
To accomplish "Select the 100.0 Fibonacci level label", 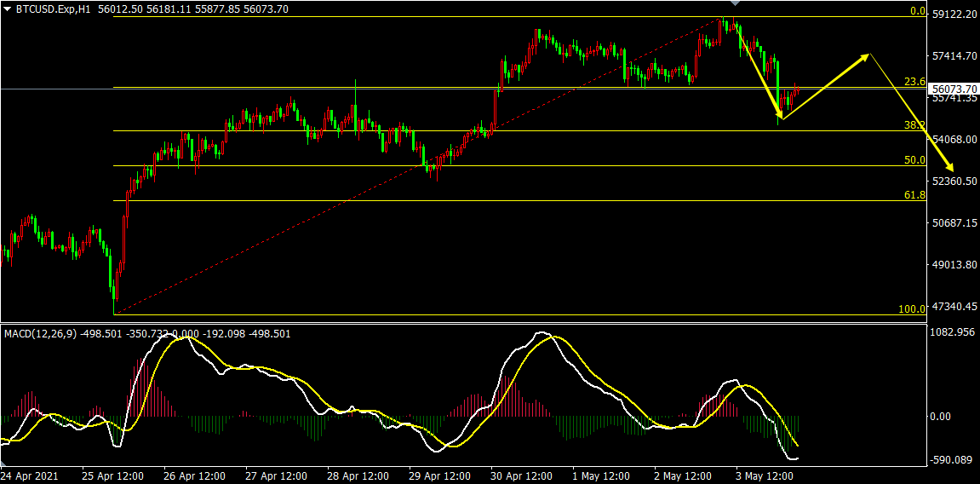I will pos(913,309).
